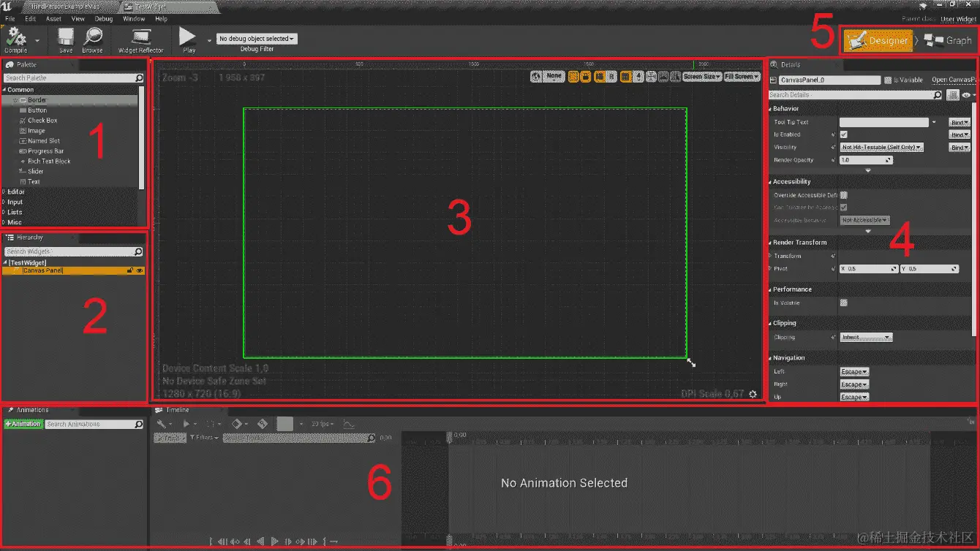
Task: Open the Left navigation Escape dropdown
Action: pos(854,372)
